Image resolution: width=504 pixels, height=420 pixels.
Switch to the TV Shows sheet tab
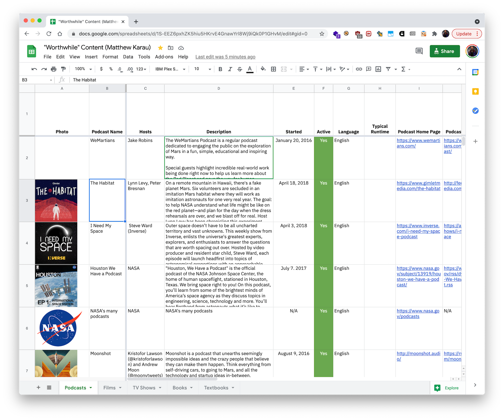[144, 387]
